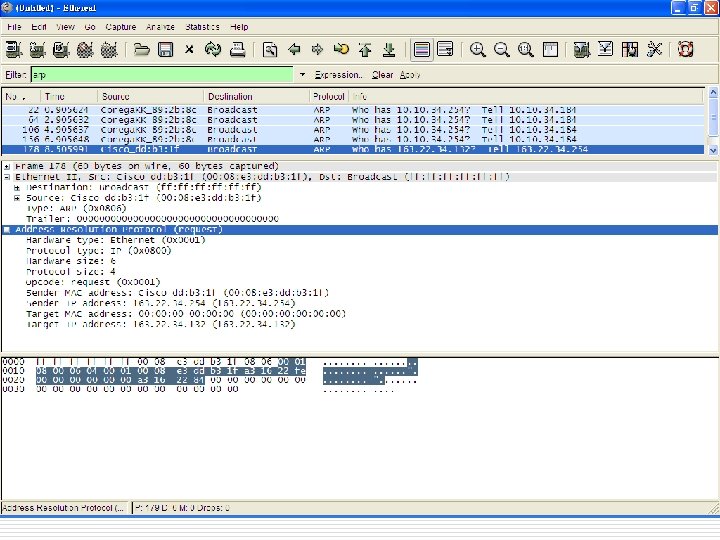The width and height of the screenshot is (720, 540).
Task: Open the filter Expression builder
Action: tap(338, 75)
